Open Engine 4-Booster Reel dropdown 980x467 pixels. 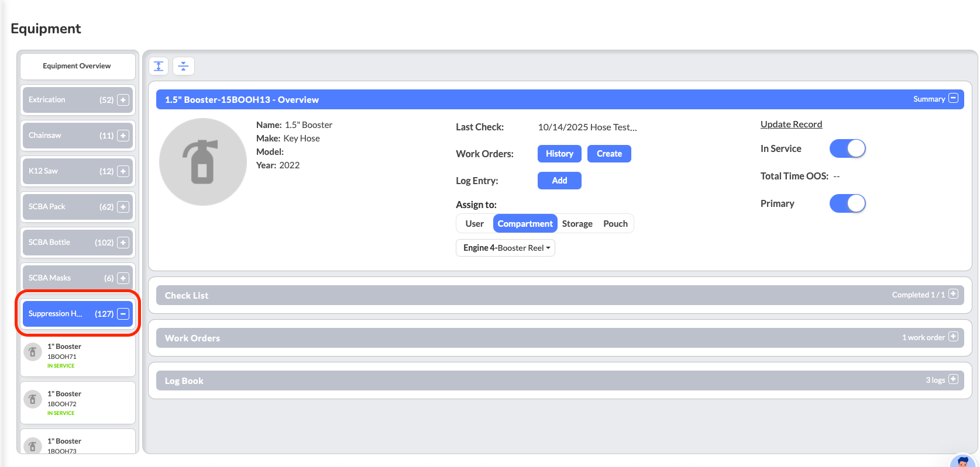point(506,248)
